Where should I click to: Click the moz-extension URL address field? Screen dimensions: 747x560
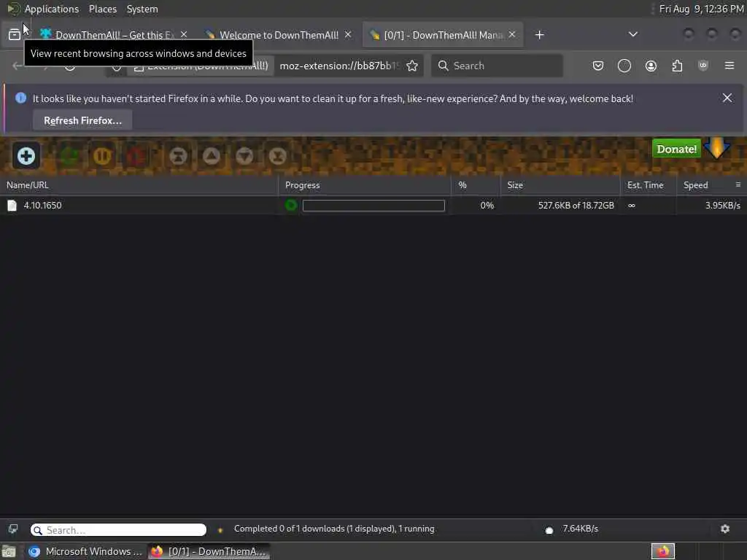pos(339,66)
